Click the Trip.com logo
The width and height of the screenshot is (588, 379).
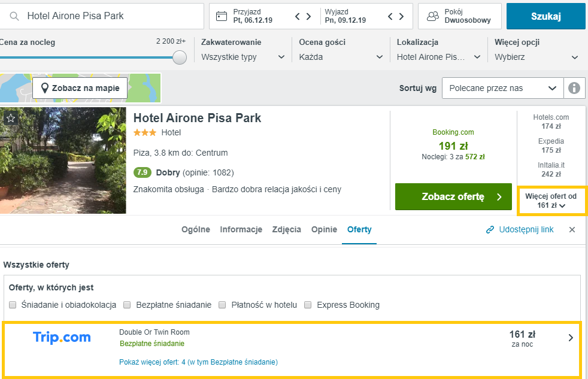62,337
